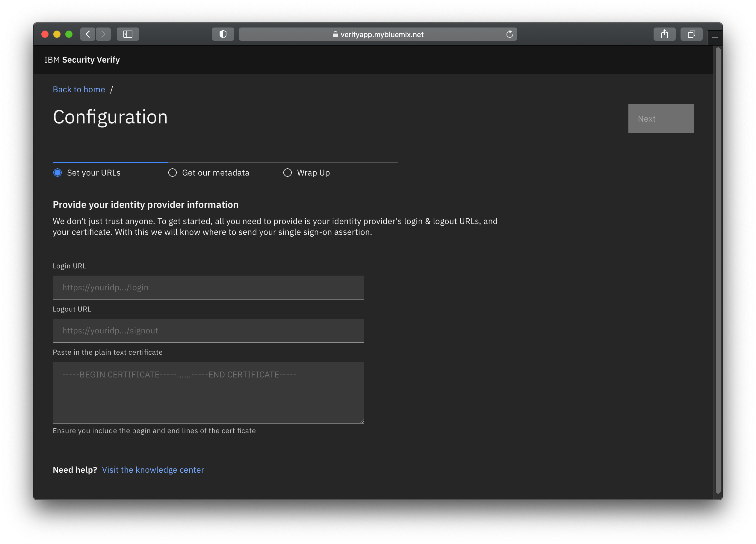Follow the Back to home link

(x=79, y=89)
